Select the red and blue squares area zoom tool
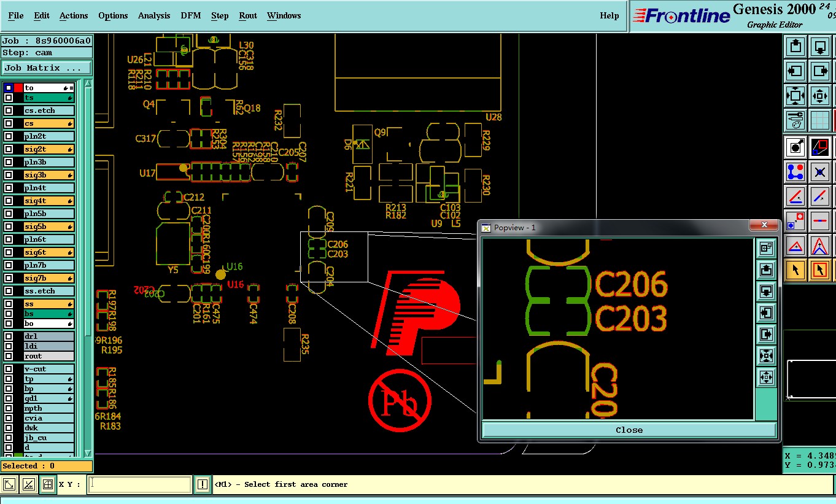The height and width of the screenshot is (504, 836). tap(821, 147)
